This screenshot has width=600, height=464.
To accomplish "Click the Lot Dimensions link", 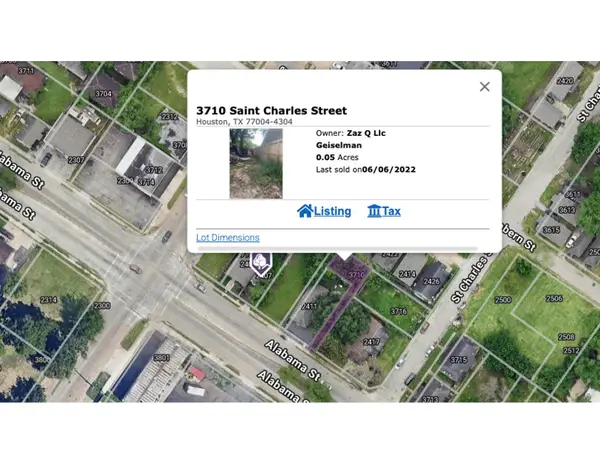I will tap(228, 238).
